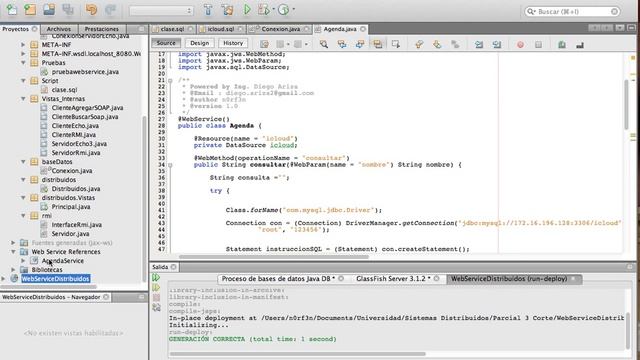640x360 pixels.
Task: Select the WebServiceDistribuidos project node
Action: [x=56, y=279]
